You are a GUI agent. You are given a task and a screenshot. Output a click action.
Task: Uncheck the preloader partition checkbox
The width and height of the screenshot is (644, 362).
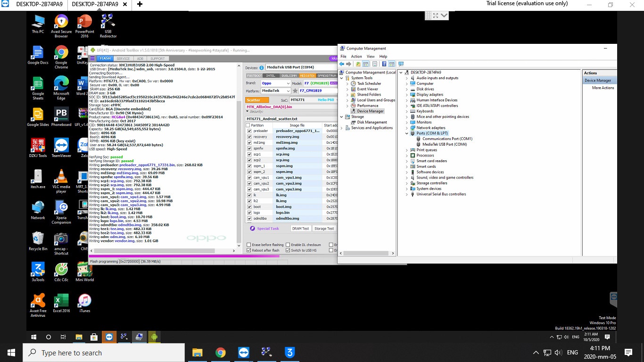pyautogui.click(x=250, y=131)
